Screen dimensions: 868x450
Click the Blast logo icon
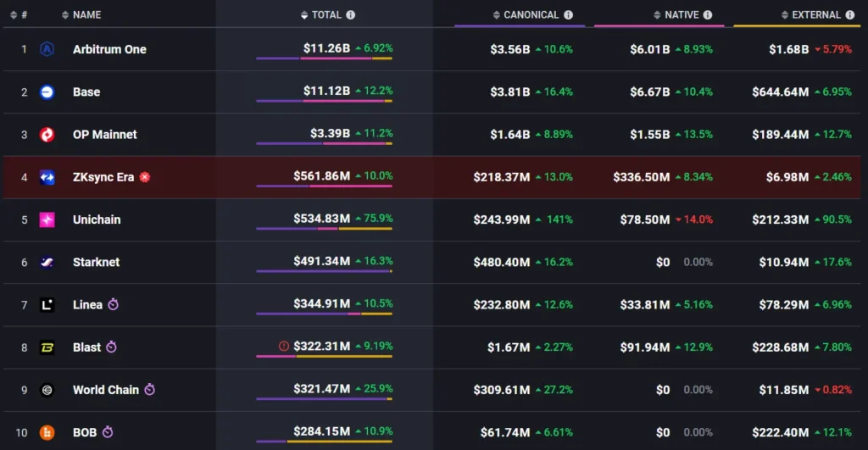[47, 347]
